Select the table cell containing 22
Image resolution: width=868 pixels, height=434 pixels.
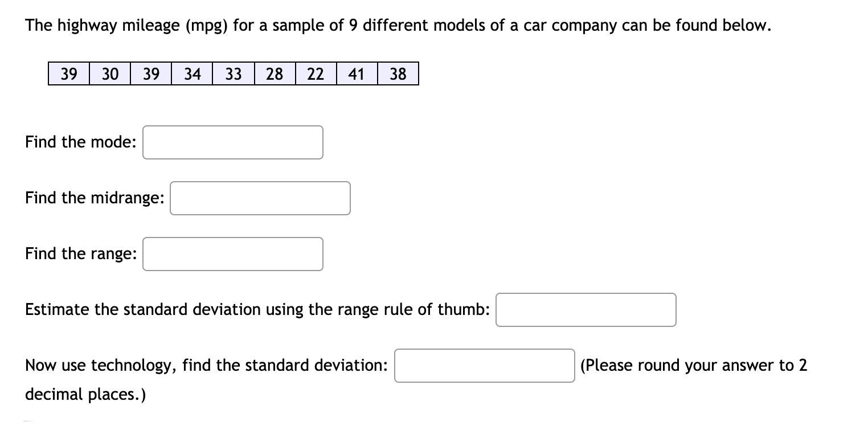(x=314, y=73)
